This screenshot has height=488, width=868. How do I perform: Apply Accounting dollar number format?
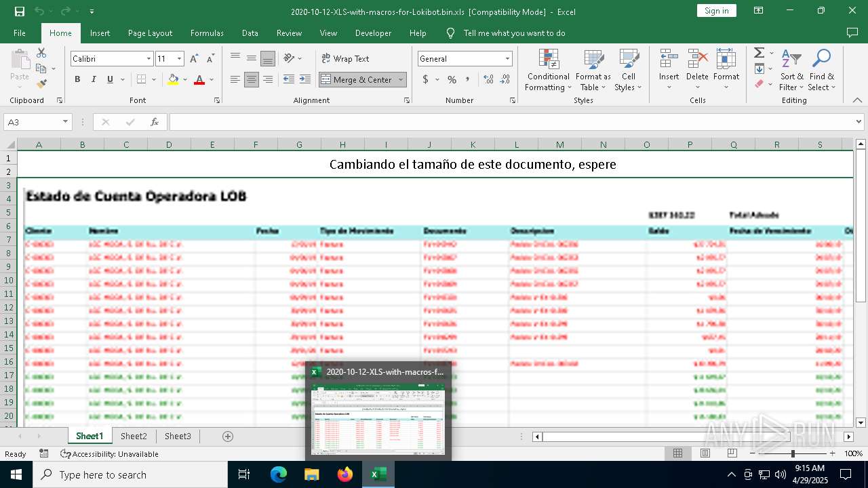(x=426, y=79)
